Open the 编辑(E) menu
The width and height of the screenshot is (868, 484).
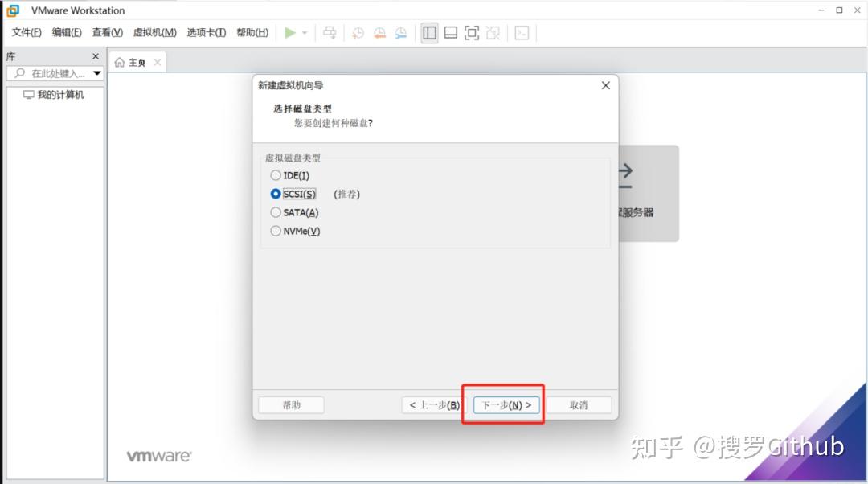pyautogui.click(x=67, y=33)
